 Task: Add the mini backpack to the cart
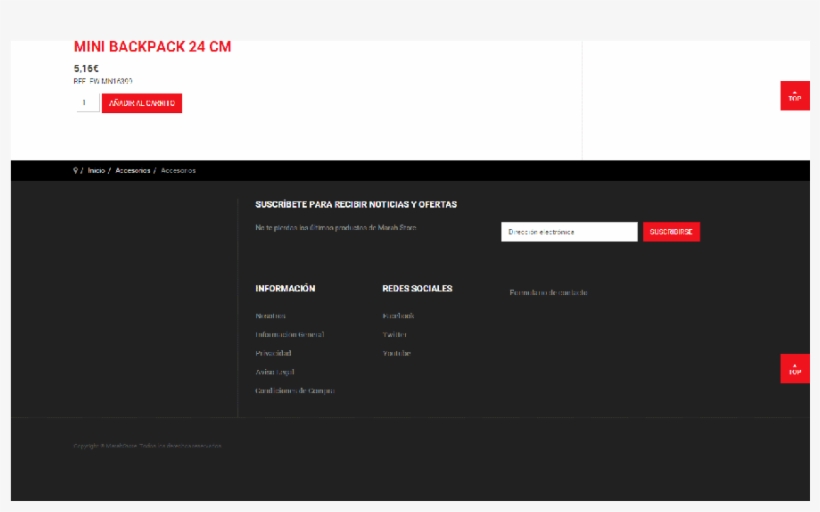142,103
